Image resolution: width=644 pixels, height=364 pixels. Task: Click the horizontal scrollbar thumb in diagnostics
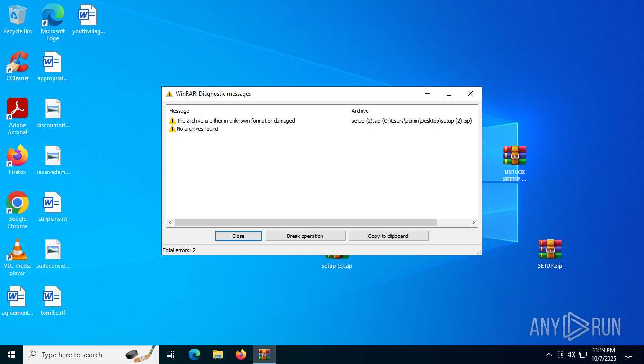pos(305,223)
